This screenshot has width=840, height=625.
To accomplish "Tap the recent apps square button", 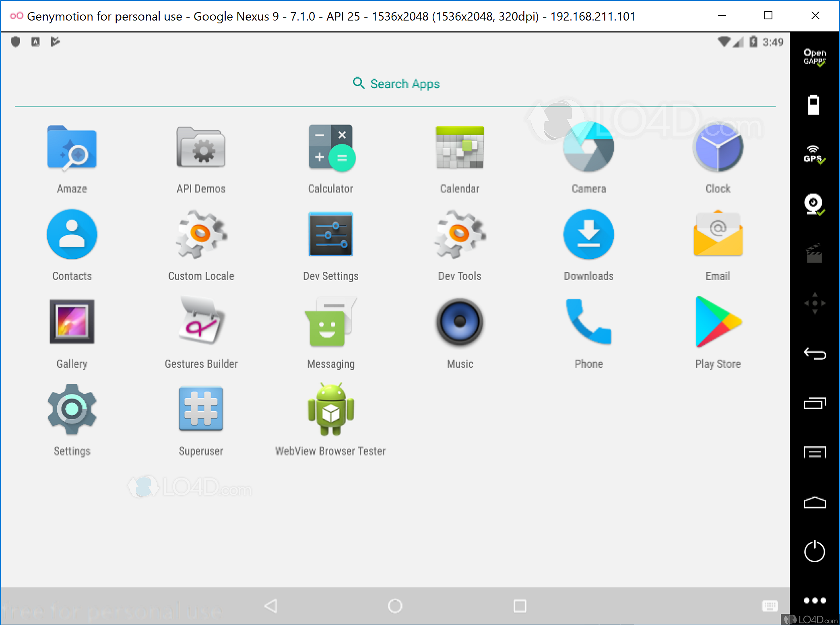I will (x=520, y=606).
